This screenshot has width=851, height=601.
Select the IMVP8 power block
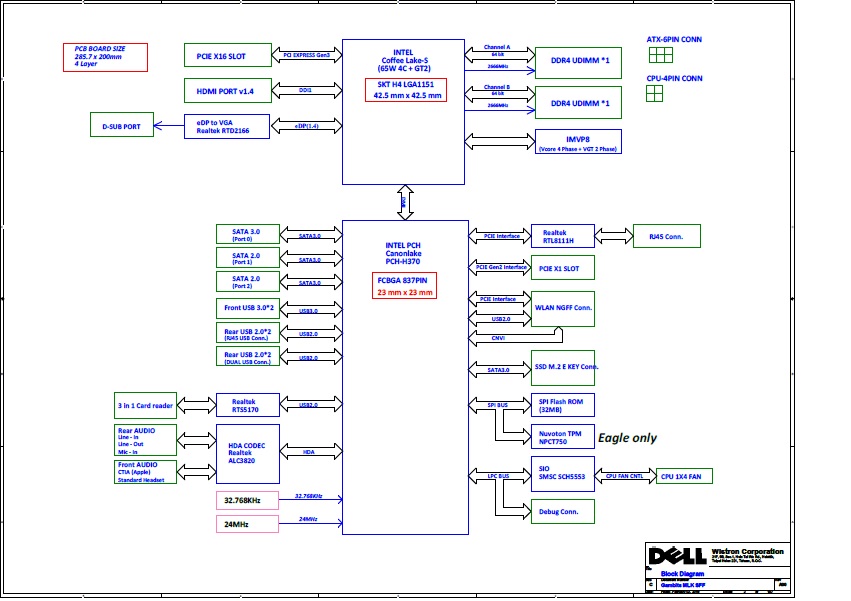(578, 142)
